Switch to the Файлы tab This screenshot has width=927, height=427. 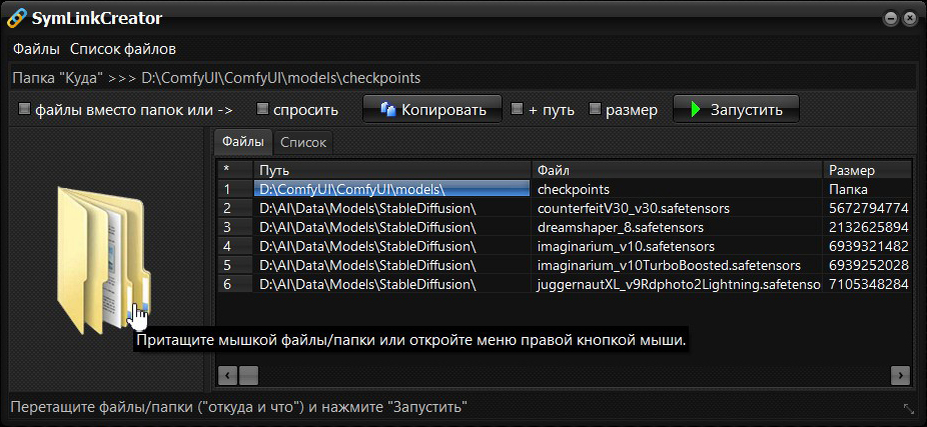point(243,142)
